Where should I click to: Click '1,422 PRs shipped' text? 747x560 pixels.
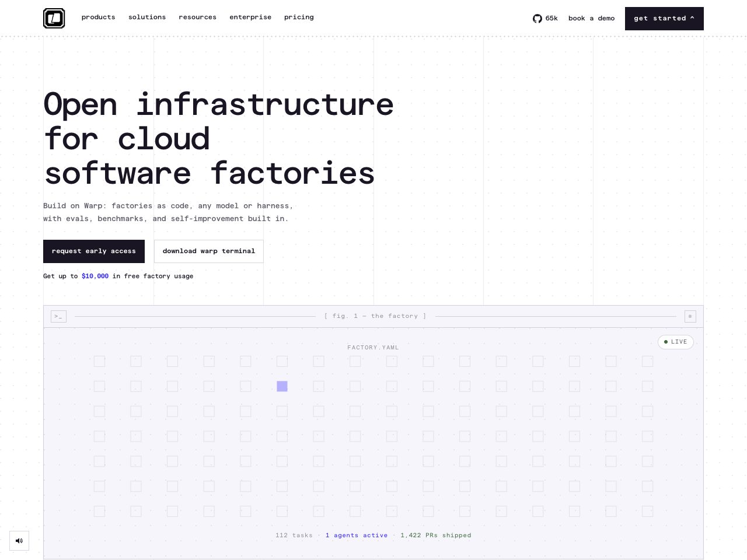click(x=436, y=535)
